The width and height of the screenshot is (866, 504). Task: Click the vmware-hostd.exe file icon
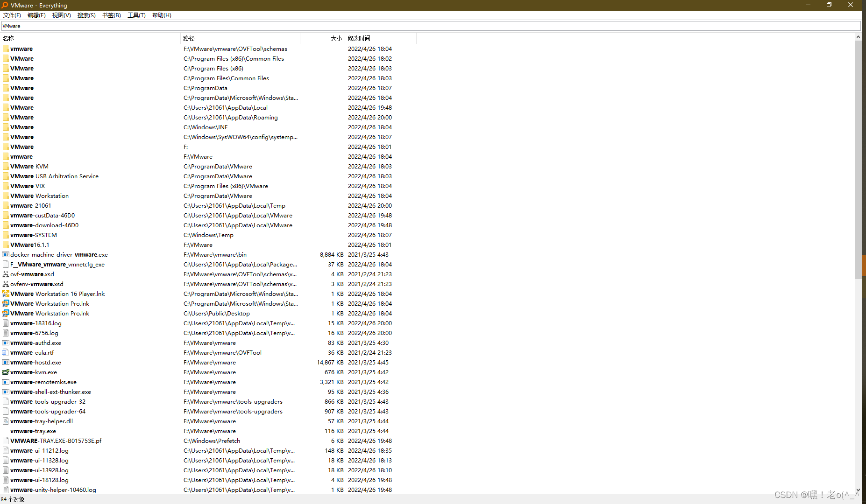6,363
